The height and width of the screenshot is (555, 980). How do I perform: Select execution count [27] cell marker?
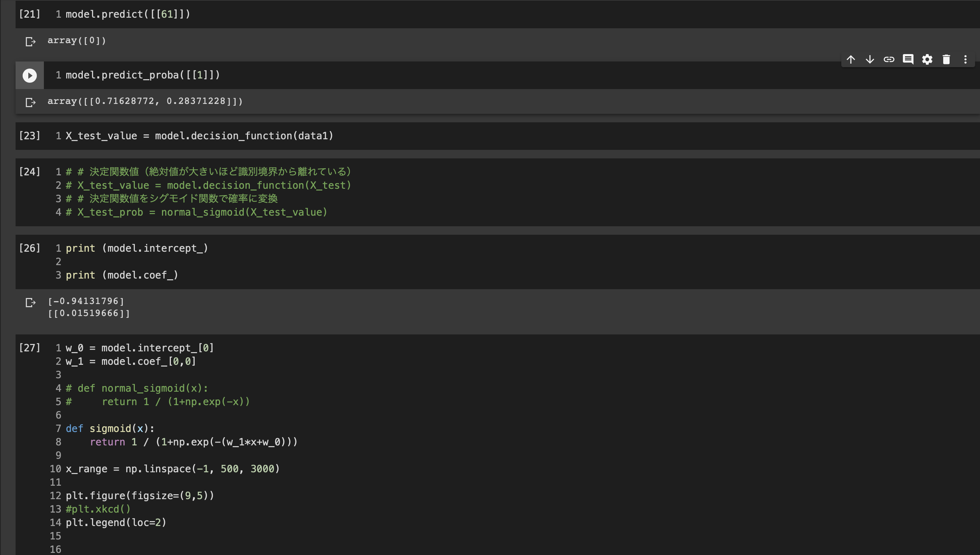[x=29, y=348]
